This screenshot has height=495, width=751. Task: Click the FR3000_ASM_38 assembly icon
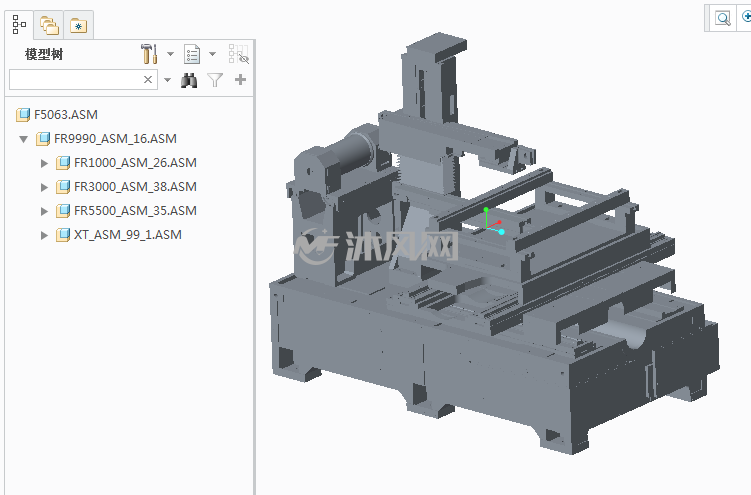pos(63,187)
